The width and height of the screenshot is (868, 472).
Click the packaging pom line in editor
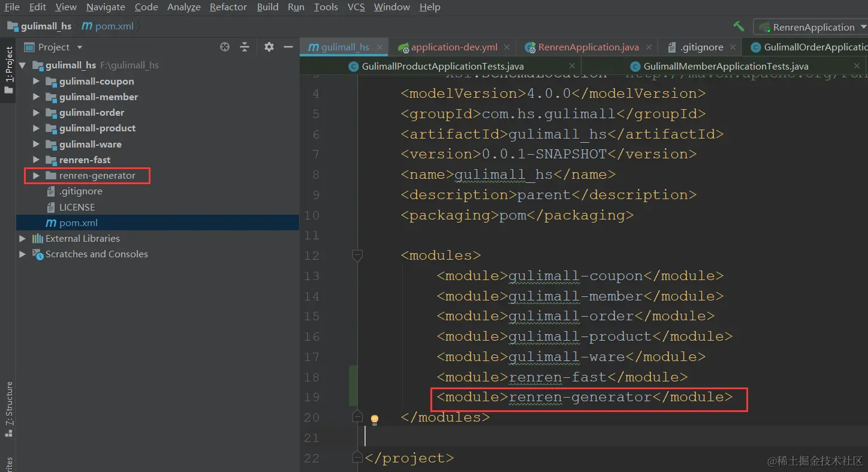[517, 215]
